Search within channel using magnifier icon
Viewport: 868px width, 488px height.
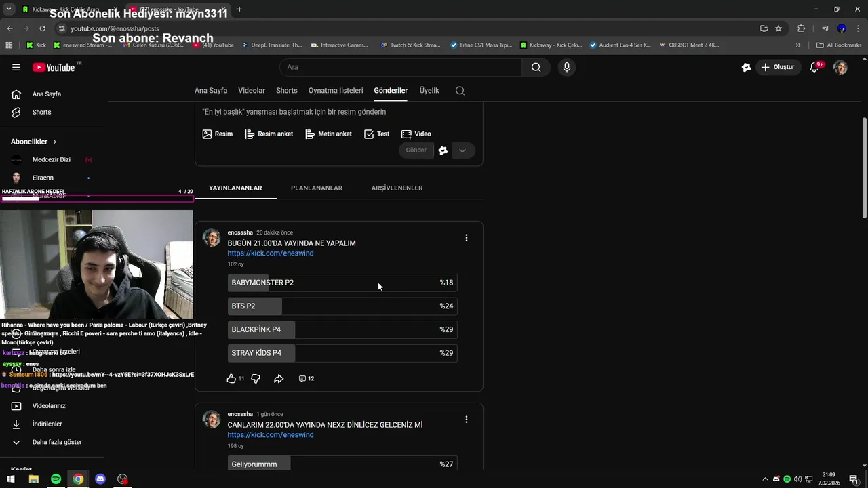pyautogui.click(x=460, y=91)
